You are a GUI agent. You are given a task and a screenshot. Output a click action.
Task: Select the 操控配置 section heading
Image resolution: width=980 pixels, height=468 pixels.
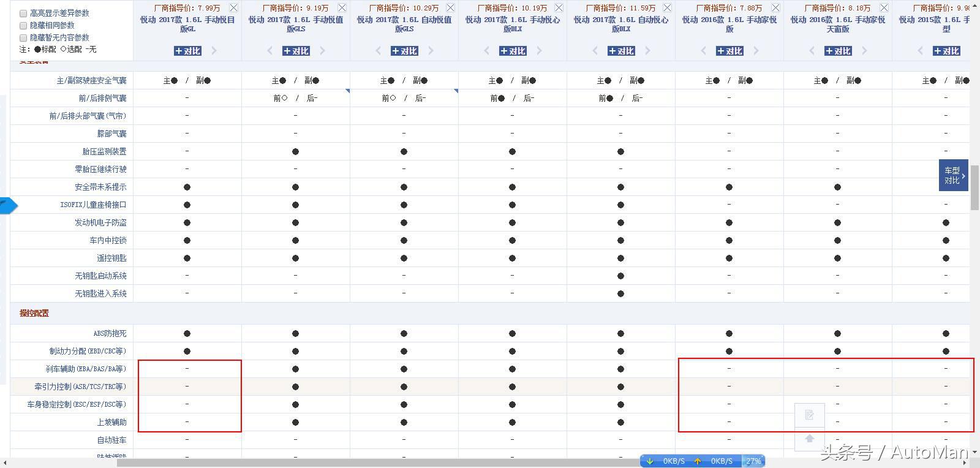pyautogui.click(x=34, y=313)
